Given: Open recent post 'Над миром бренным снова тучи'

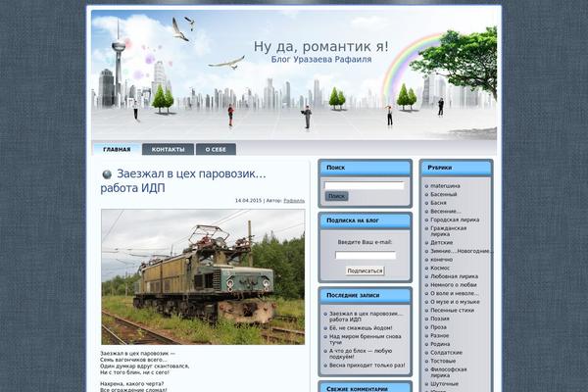Looking at the screenshot, I should point(366,339).
